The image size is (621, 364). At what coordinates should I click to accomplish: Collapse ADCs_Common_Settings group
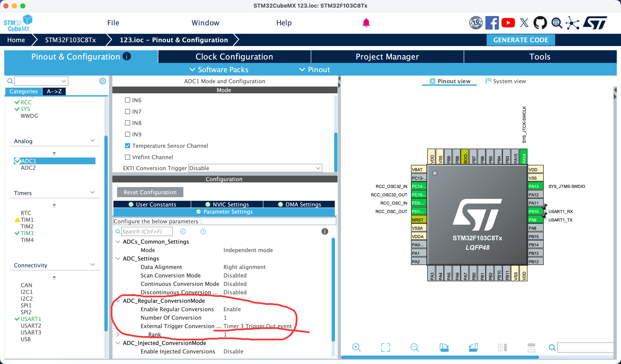coord(118,242)
